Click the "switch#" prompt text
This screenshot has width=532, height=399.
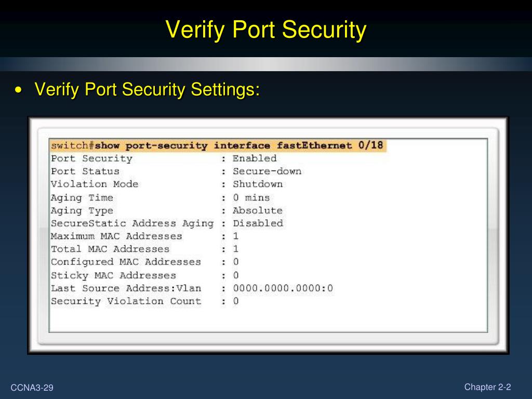72,145
